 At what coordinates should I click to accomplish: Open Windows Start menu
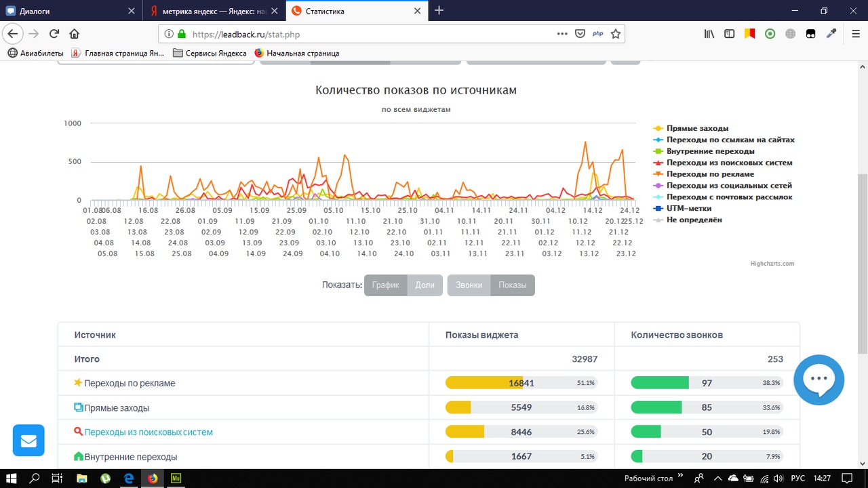(12, 478)
